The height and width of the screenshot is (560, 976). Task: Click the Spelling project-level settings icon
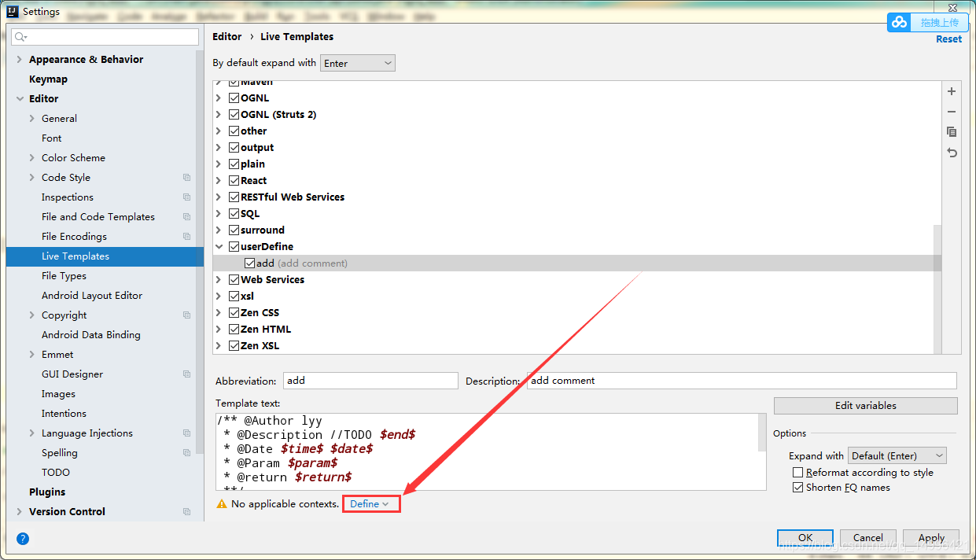tap(186, 453)
